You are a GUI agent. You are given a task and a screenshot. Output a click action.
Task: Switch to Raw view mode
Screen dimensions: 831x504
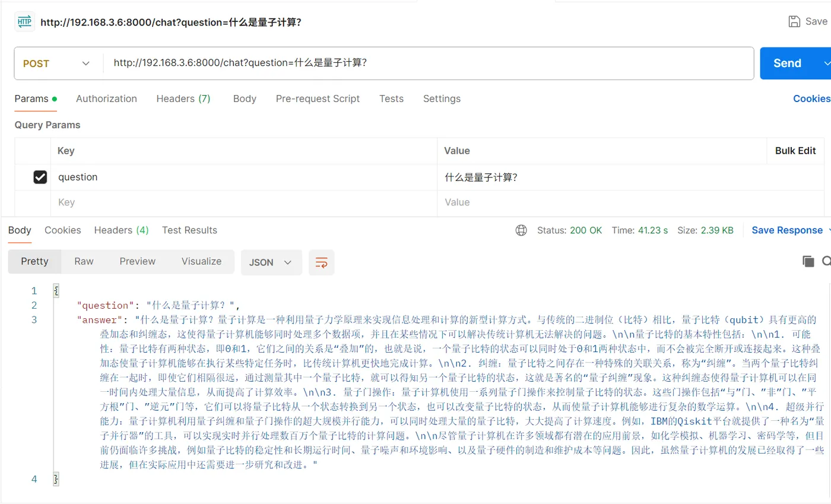pos(84,262)
